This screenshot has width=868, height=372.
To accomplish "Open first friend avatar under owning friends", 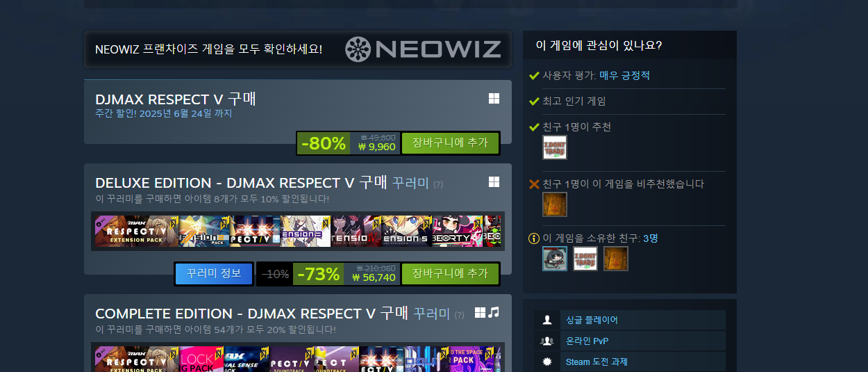I will pos(555,259).
